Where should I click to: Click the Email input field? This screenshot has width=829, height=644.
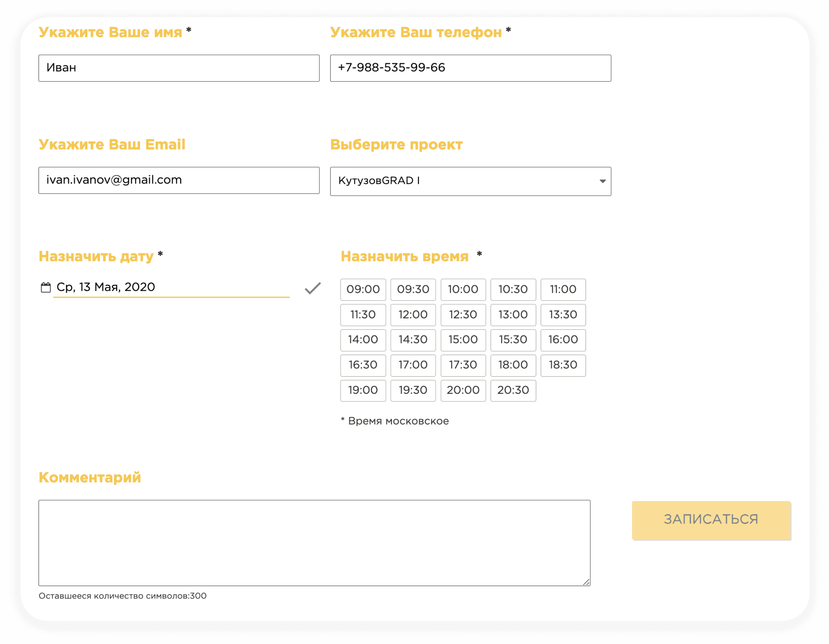click(179, 180)
